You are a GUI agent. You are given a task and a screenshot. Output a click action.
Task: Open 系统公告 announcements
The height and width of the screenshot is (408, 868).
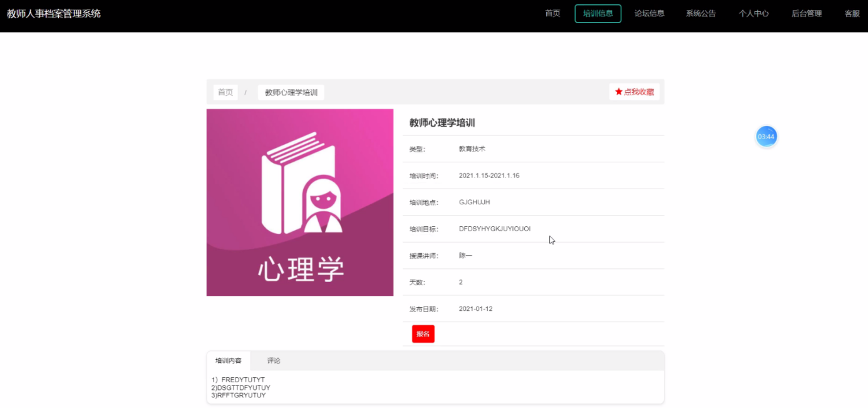point(700,14)
